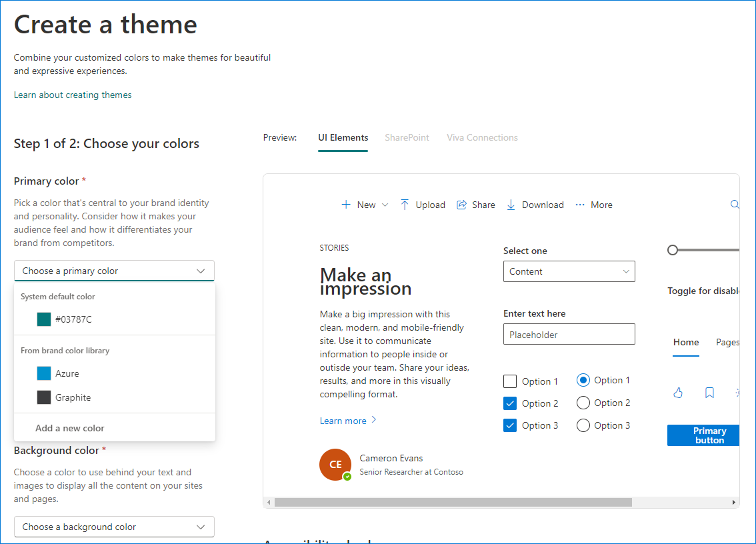756x544 pixels.
Task: Click the Placeholder text input field
Action: [x=569, y=334]
